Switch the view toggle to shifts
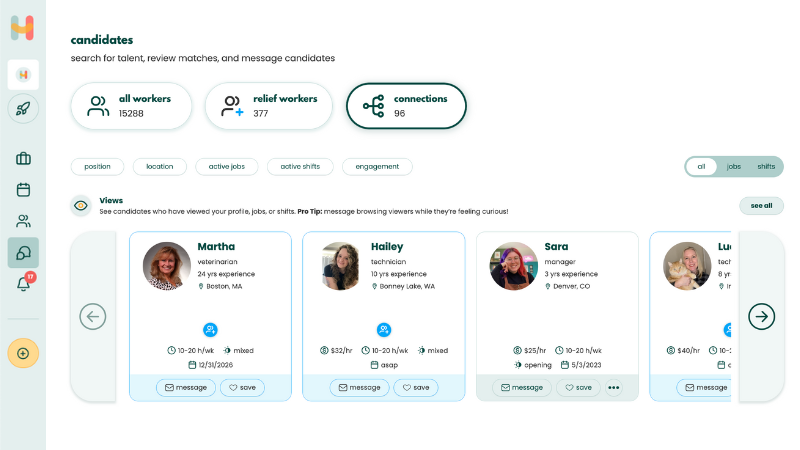The height and width of the screenshot is (450, 800). click(766, 167)
